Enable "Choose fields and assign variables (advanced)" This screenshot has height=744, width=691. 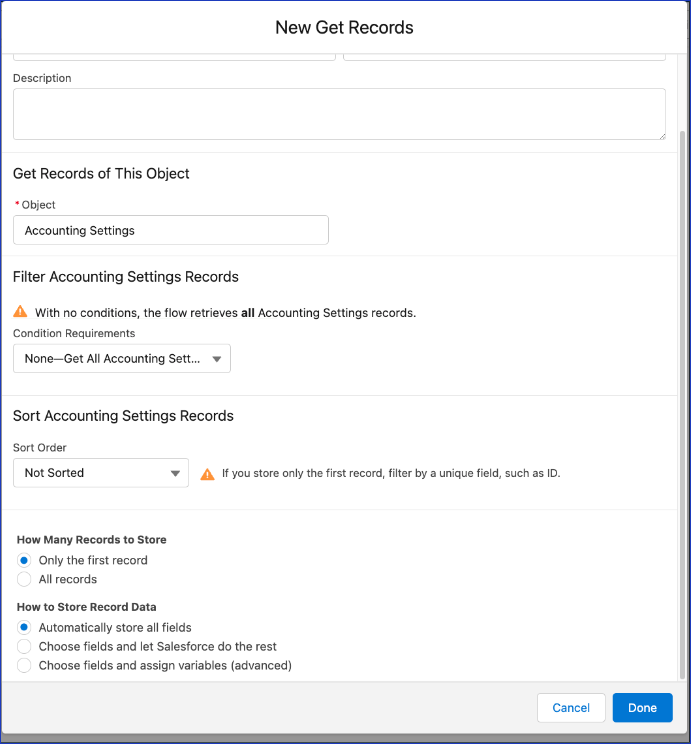24,665
